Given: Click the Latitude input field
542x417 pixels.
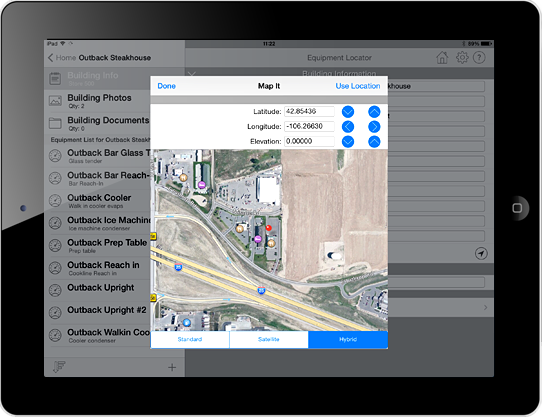Looking at the screenshot, I should coord(309,111).
